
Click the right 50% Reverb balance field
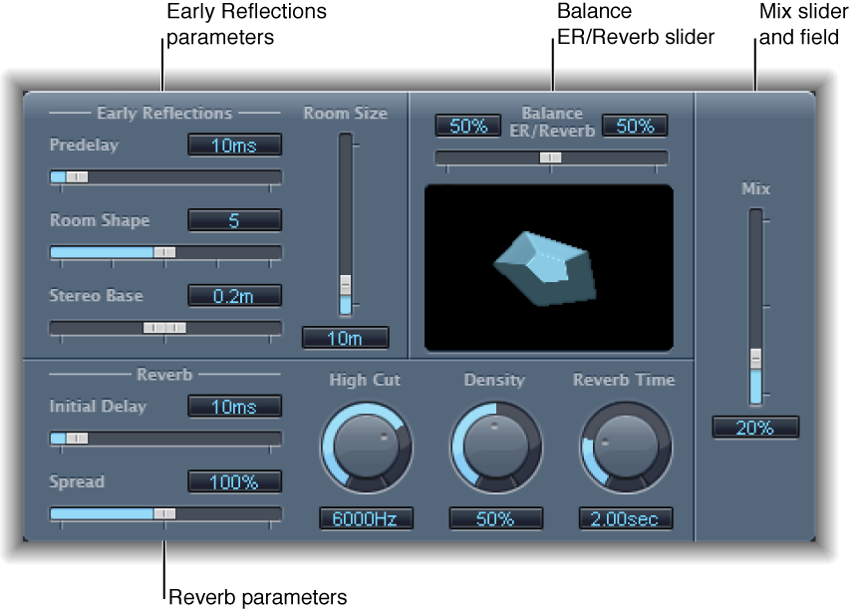click(x=635, y=126)
